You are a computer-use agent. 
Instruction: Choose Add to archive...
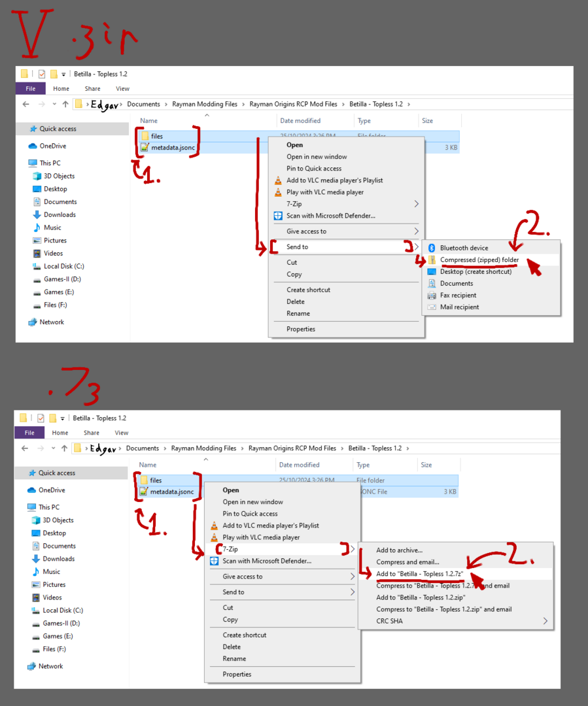pos(399,550)
